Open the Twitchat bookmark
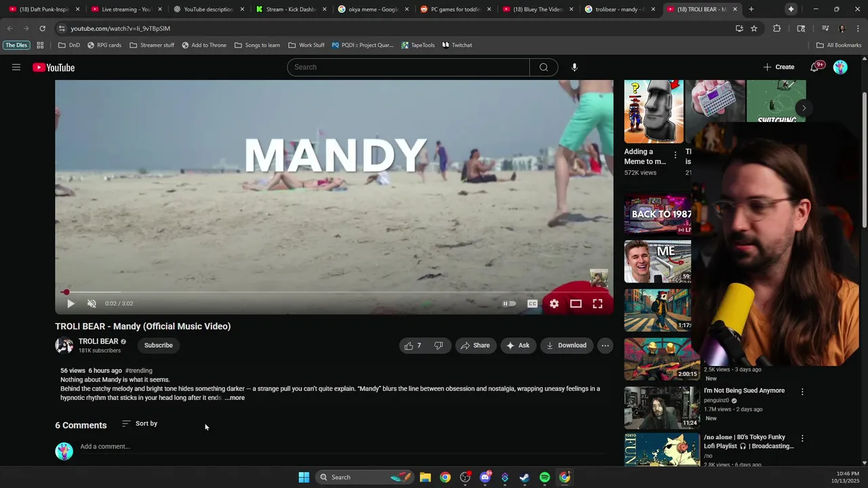 click(457, 45)
